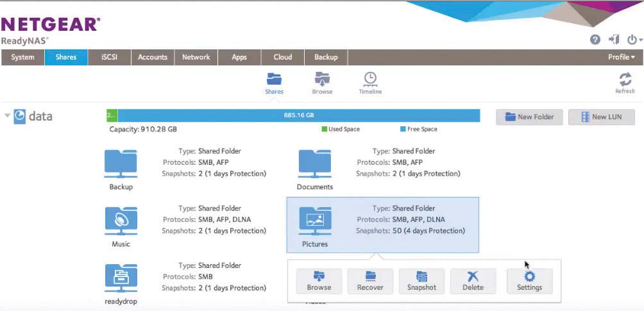Click the data volume disk icon
The image size is (644, 311).
19,116
